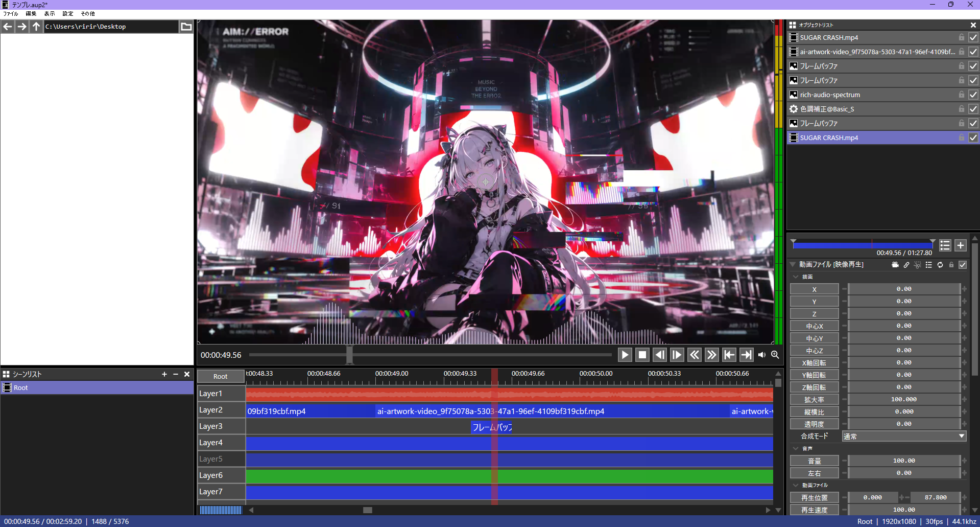Click the timeline zoom gauge at bottom left
Image resolution: width=980 pixels, height=527 pixels.
pyautogui.click(x=221, y=510)
